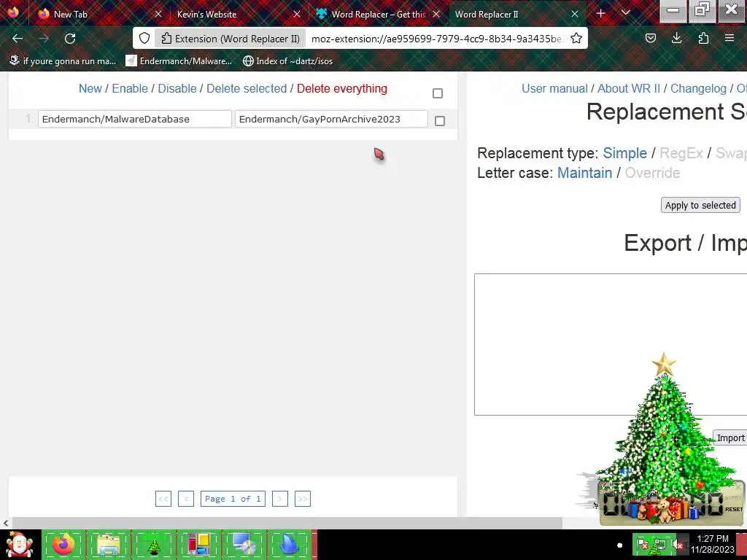Open the list all tabs chevron
The width and height of the screenshot is (747, 560).
point(626,13)
